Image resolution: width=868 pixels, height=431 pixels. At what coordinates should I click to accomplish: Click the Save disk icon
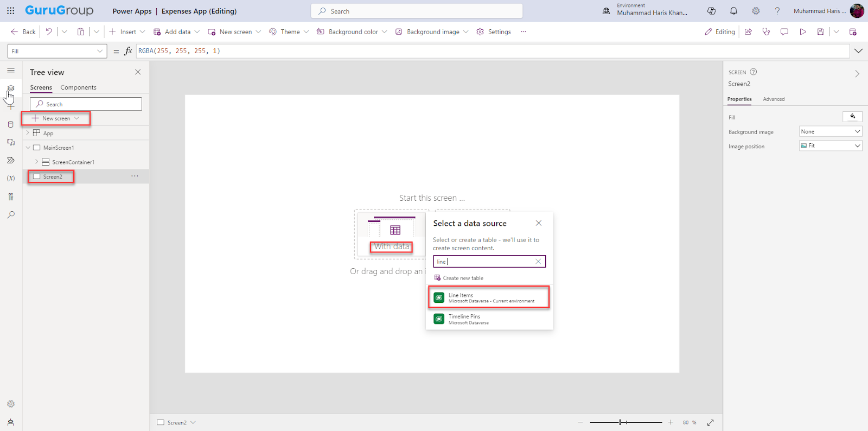click(820, 31)
